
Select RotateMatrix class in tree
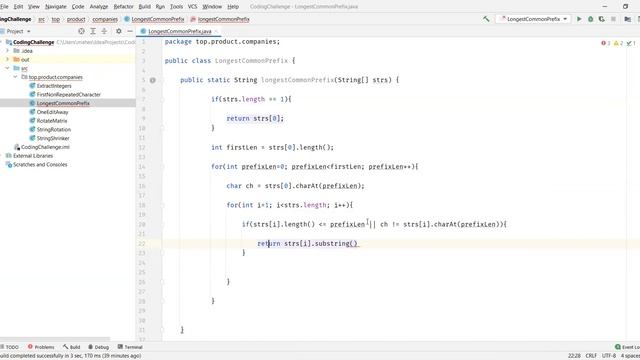52,120
